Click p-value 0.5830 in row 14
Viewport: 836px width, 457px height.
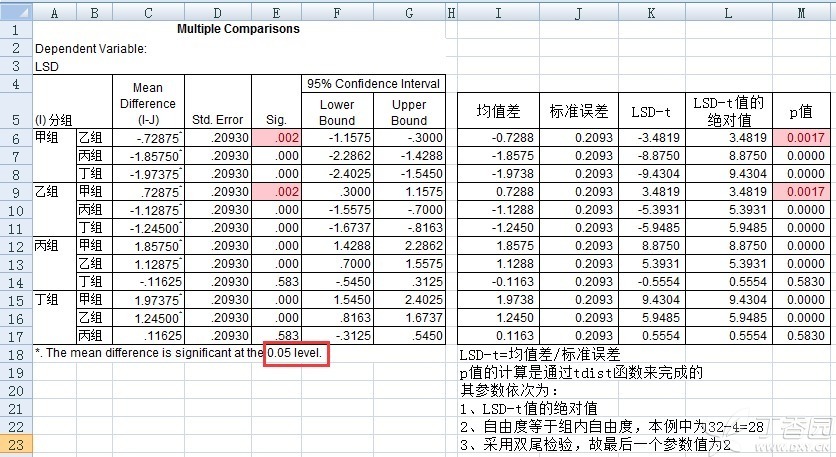[801, 282]
